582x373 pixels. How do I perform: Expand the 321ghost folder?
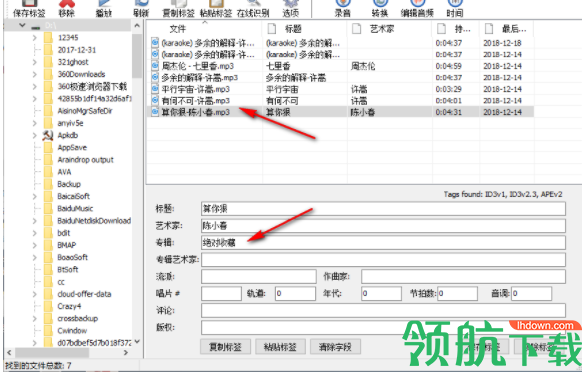[x=35, y=62]
